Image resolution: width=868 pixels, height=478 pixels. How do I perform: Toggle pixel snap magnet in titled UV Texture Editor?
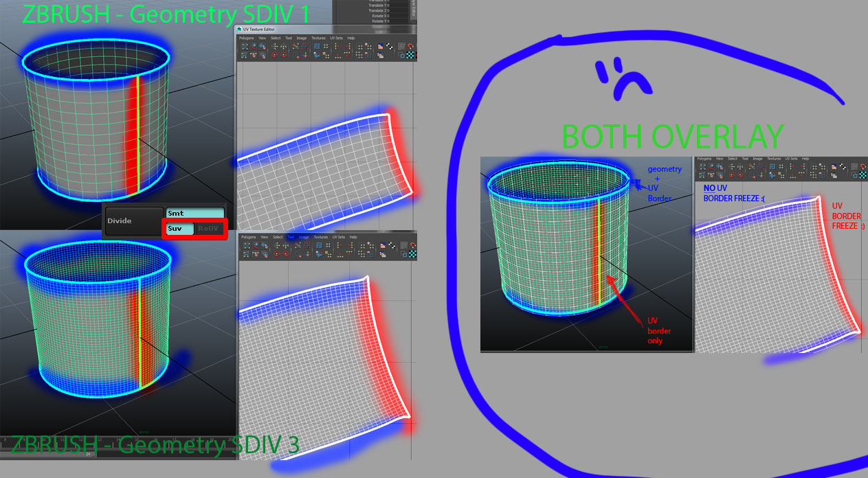tap(410, 46)
